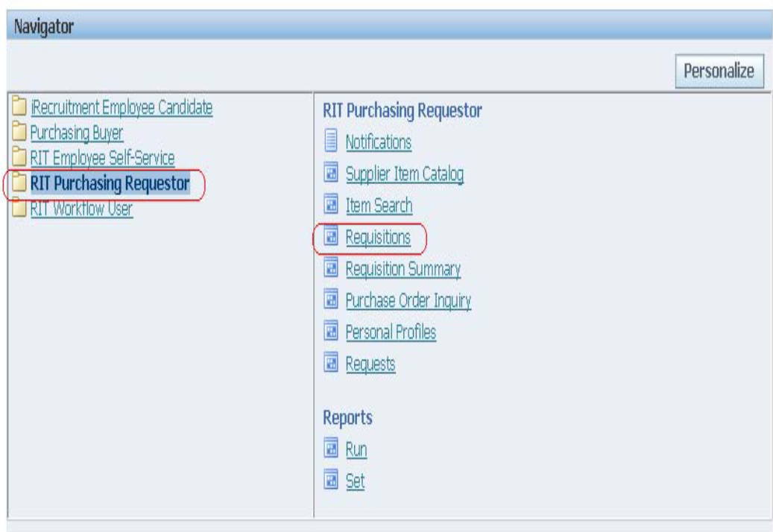Click the Notifications list icon
The width and height of the screenshot is (773, 532).
pyautogui.click(x=331, y=142)
